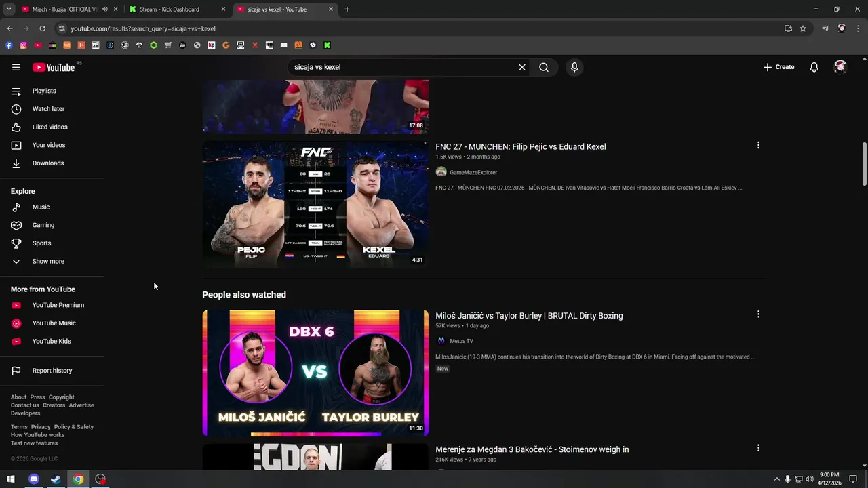Open the tab search dropdown arrow
This screenshot has width=868, height=488.
[x=9, y=9]
